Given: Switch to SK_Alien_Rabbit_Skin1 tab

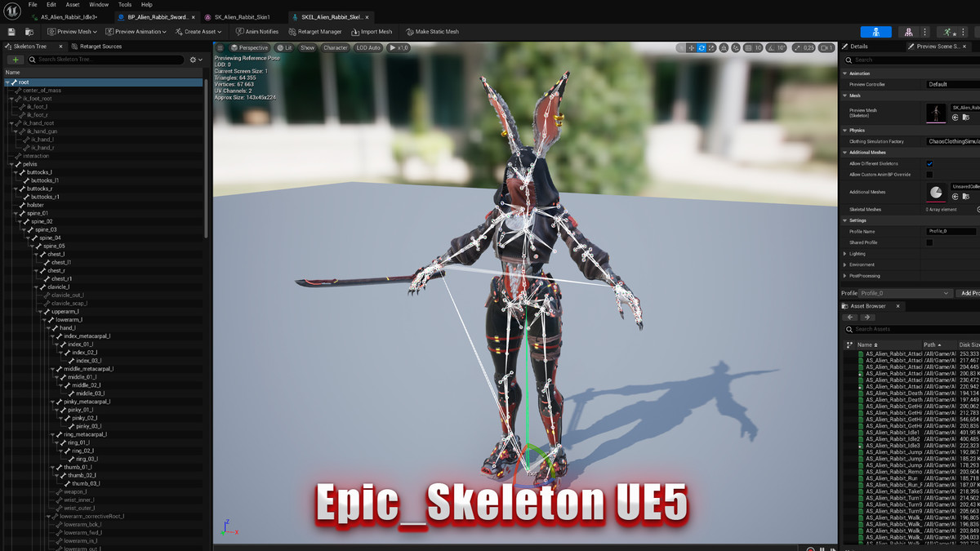Looking at the screenshot, I should click(x=241, y=17).
